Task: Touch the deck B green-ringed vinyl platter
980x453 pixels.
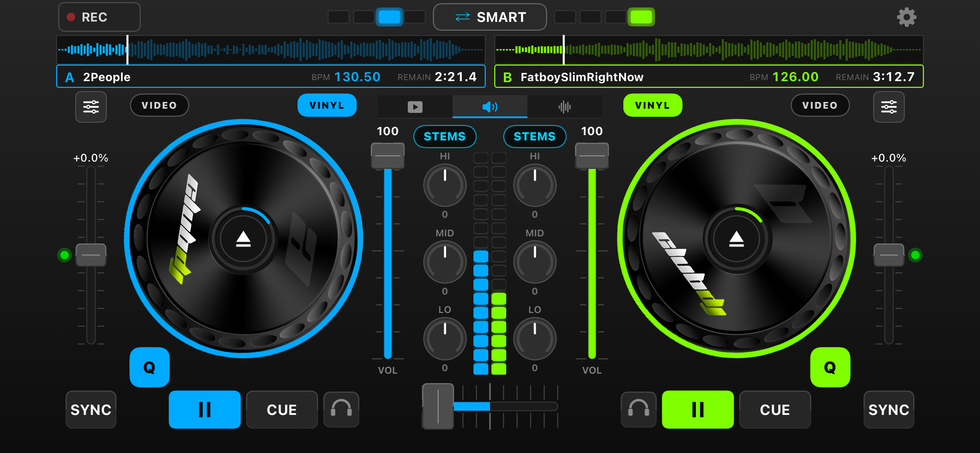Action: point(736,239)
